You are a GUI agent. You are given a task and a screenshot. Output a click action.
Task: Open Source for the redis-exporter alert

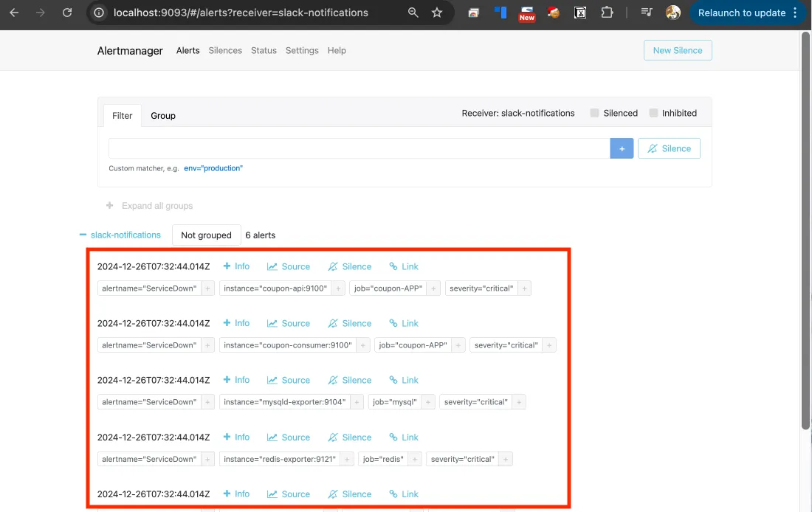pos(289,437)
